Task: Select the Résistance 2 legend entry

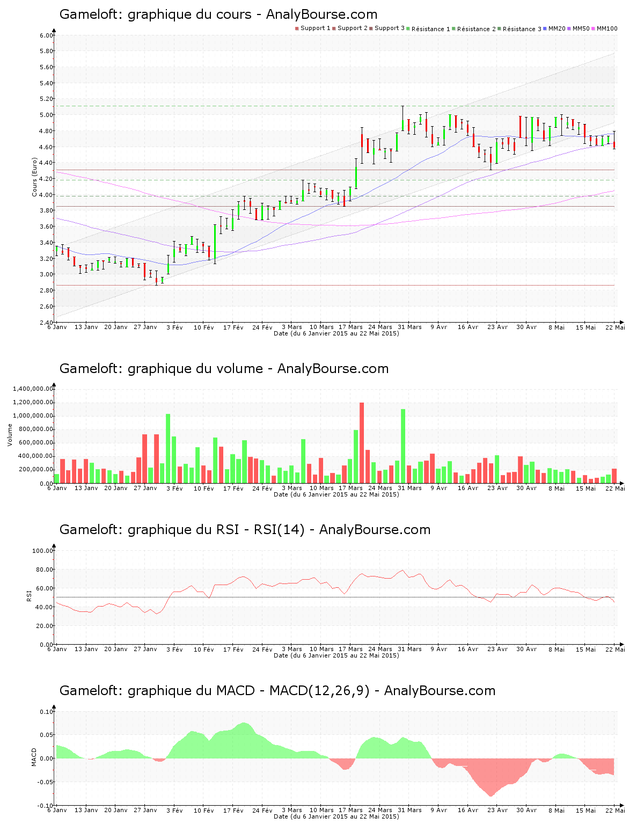Action: [x=474, y=29]
